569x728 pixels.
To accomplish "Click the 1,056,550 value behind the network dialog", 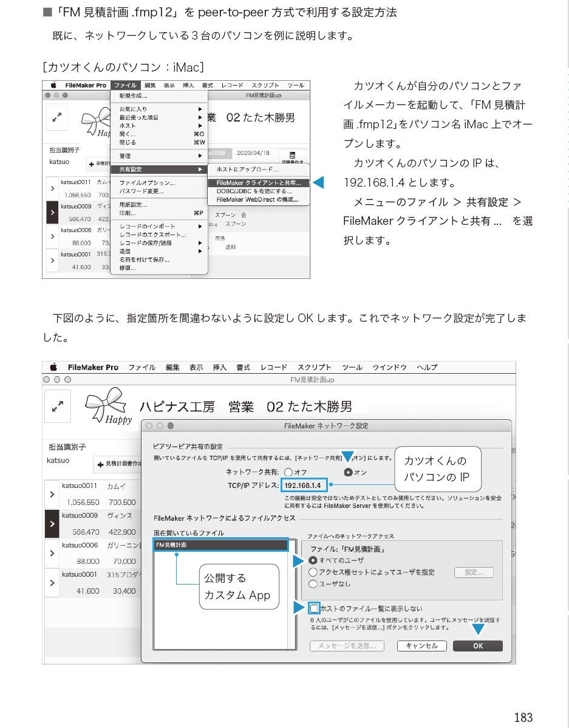I will 83,503.
